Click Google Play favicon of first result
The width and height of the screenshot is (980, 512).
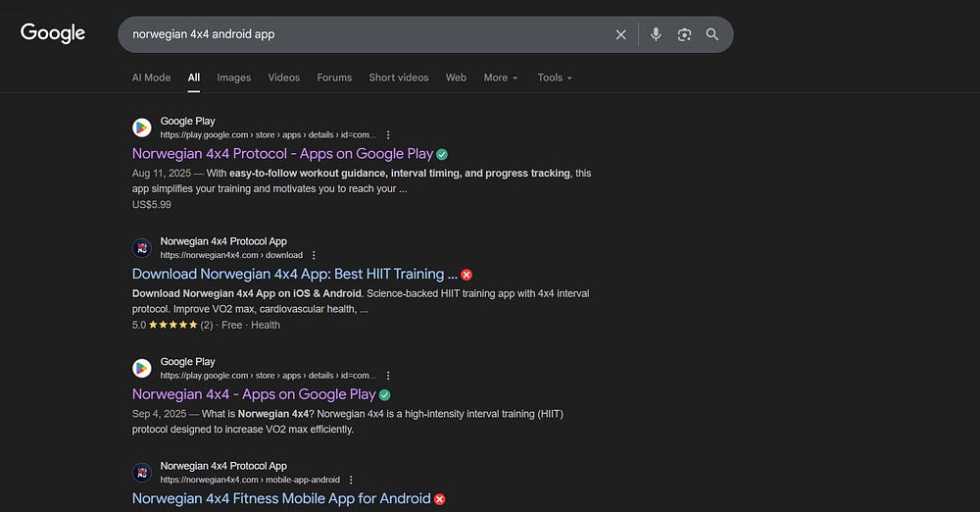pyautogui.click(x=142, y=128)
